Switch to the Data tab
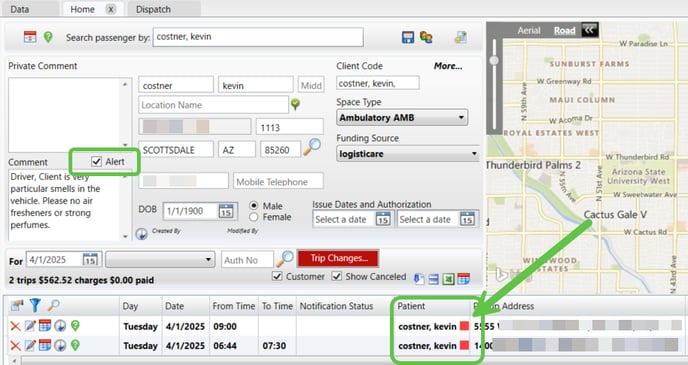This screenshot has width=688, height=365. [20, 9]
